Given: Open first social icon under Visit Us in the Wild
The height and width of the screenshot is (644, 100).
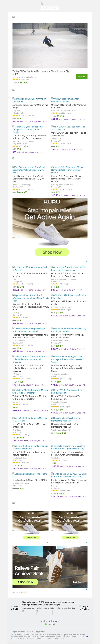Looking at the screenshot, I should (46, 624).
